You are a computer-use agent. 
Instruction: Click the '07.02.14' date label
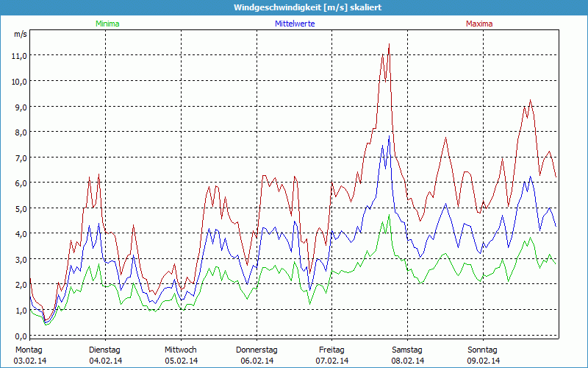[x=332, y=361]
